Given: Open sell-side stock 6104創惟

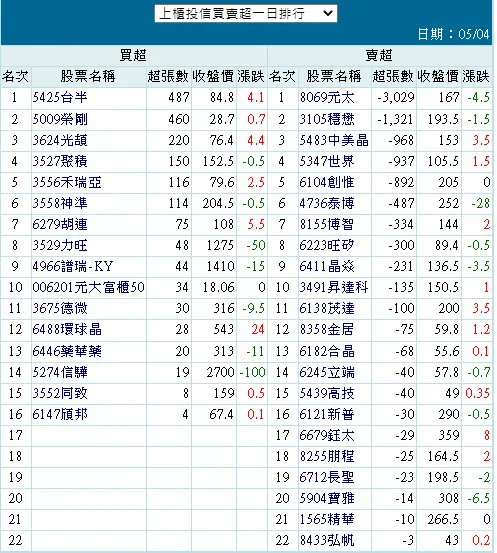Looking at the screenshot, I should [327, 182].
